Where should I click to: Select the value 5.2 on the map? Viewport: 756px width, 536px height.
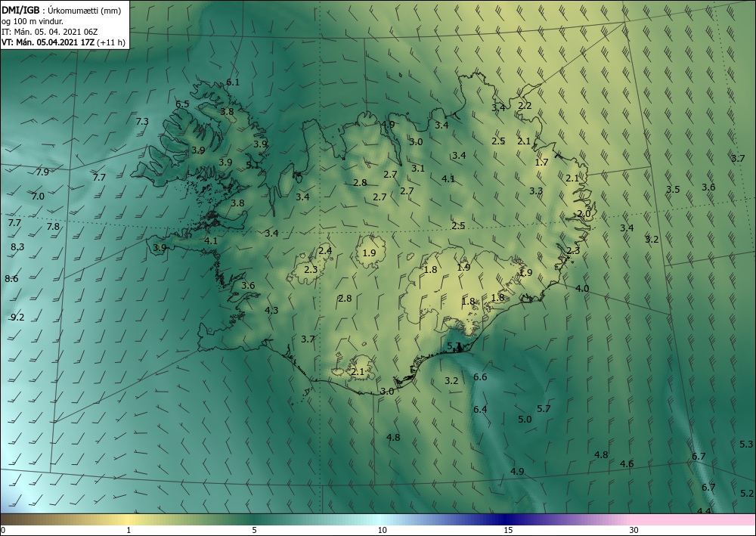(747, 493)
